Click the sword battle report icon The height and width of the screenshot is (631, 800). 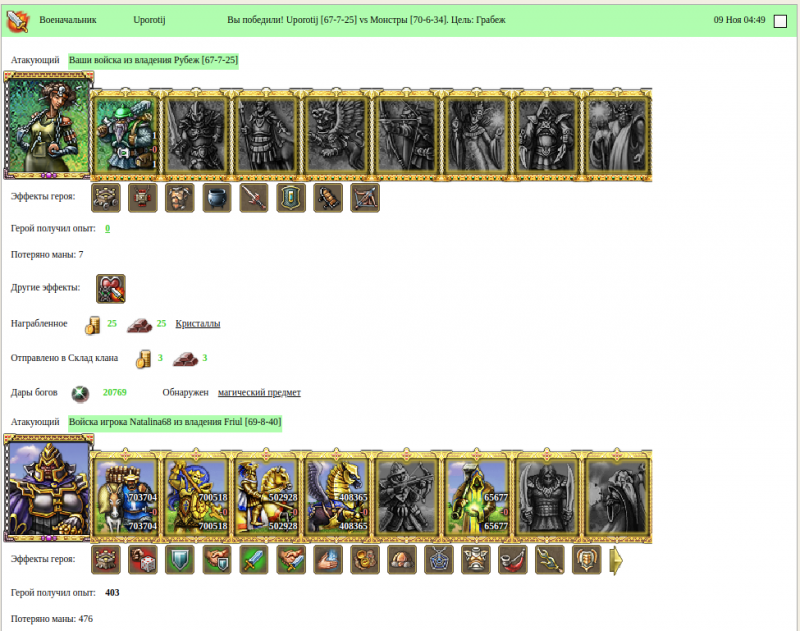(18, 21)
